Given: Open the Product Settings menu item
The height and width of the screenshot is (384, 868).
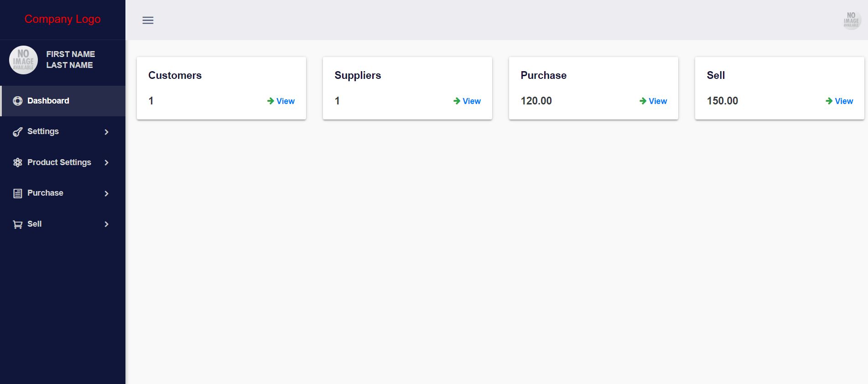Looking at the screenshot, I should click(59, 162).
